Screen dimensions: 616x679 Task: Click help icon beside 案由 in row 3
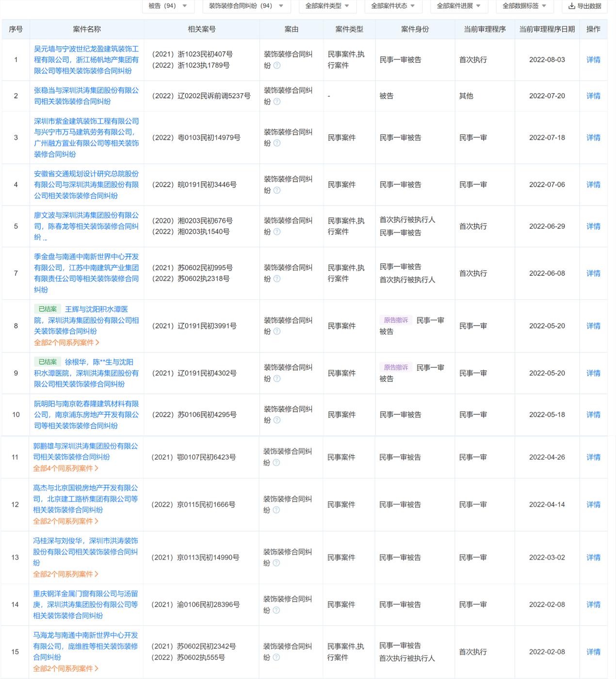pos(277,143)
